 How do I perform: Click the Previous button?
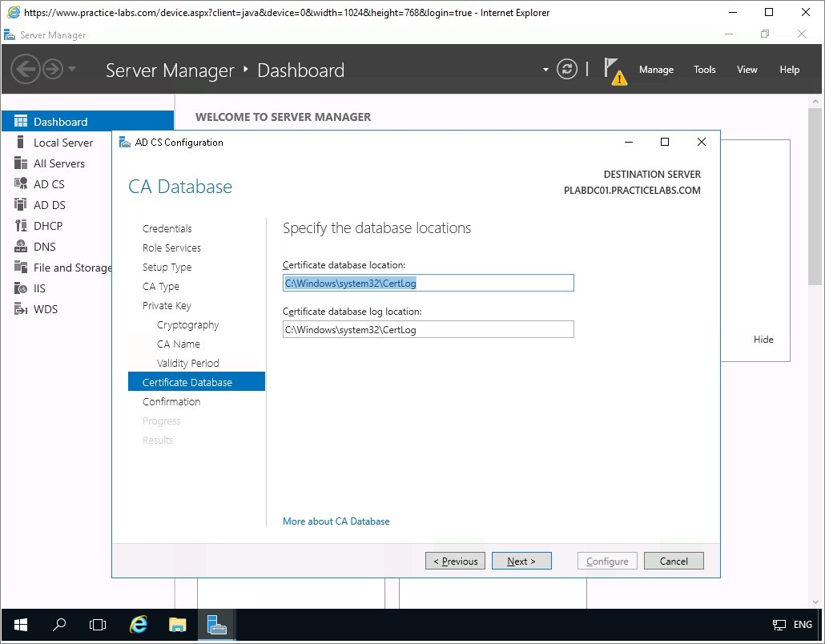point(455,561)
